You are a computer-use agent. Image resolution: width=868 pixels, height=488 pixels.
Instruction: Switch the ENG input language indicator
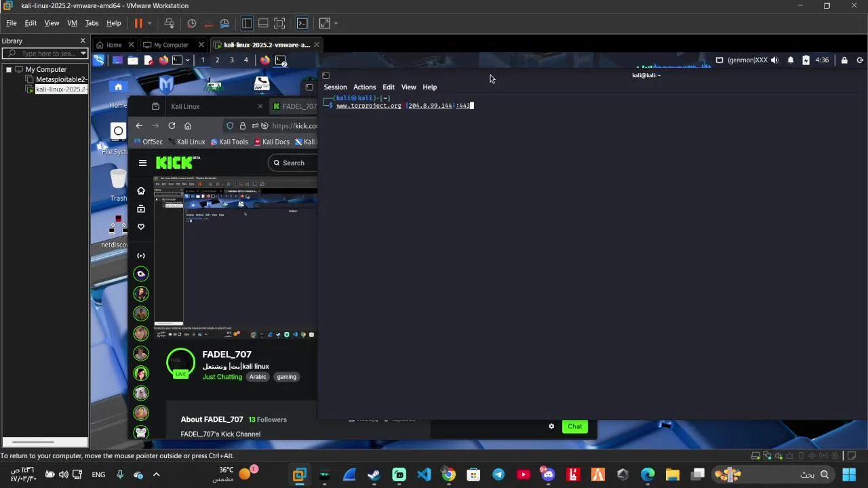coord(98,474)
